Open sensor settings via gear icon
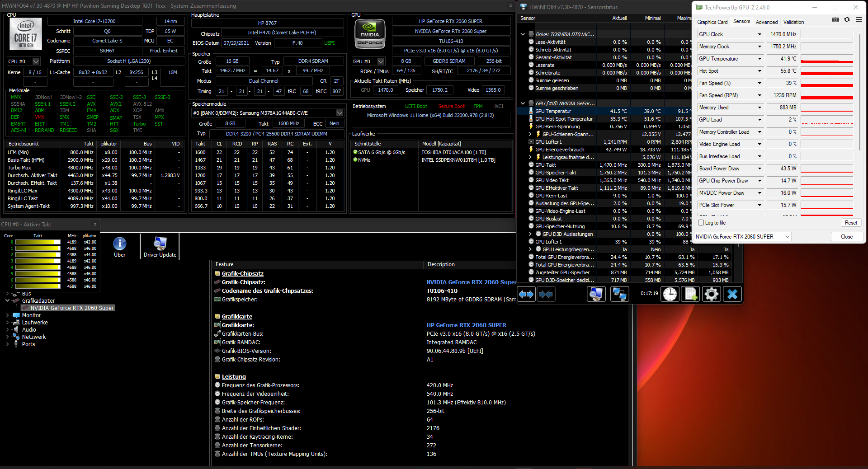The width and height of the screenshot is (868, 469). pyautogui.click(x=711, y=295)
